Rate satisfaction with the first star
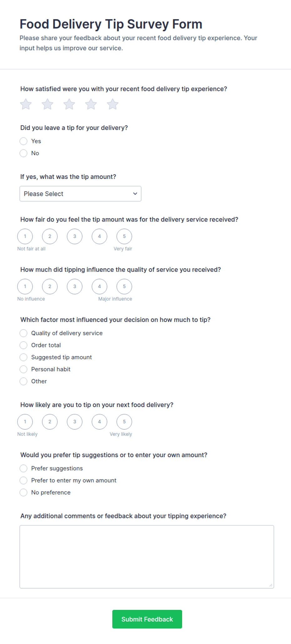This screenshot has height=644, width=291. (26, 104)
